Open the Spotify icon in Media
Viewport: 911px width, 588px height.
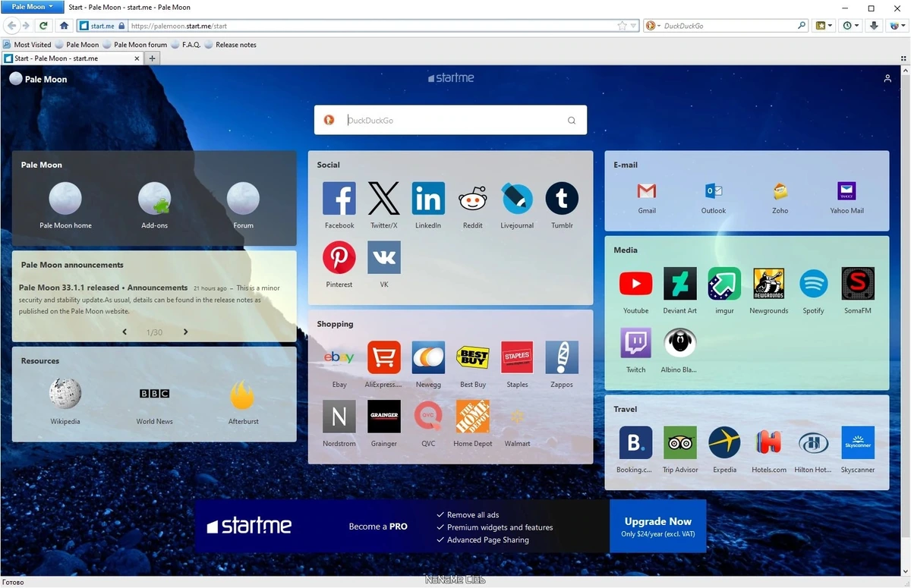click(813, 284)
